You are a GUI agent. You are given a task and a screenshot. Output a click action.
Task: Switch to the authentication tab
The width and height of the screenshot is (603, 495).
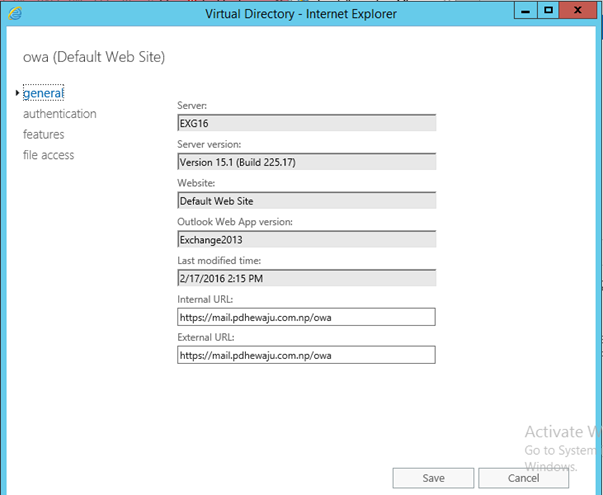pyautogui.click(x=60, y=114)
